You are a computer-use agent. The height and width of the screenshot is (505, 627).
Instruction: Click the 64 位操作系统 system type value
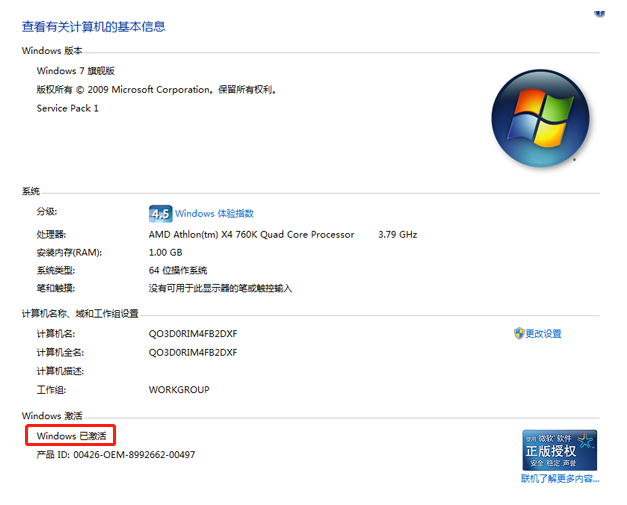[178, 271]
